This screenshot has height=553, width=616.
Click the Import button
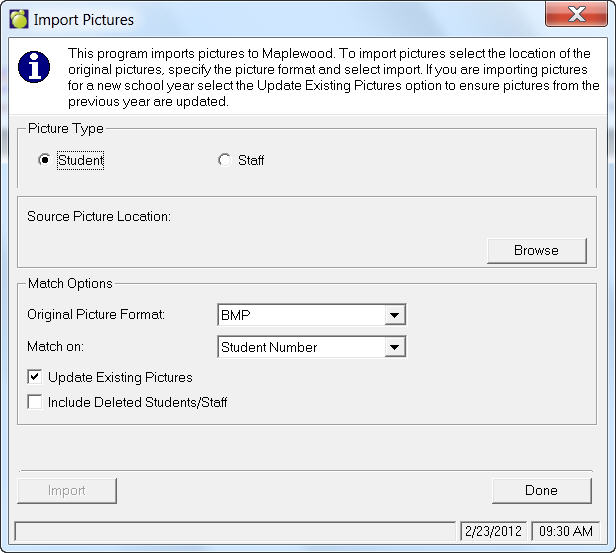[67, 490]
